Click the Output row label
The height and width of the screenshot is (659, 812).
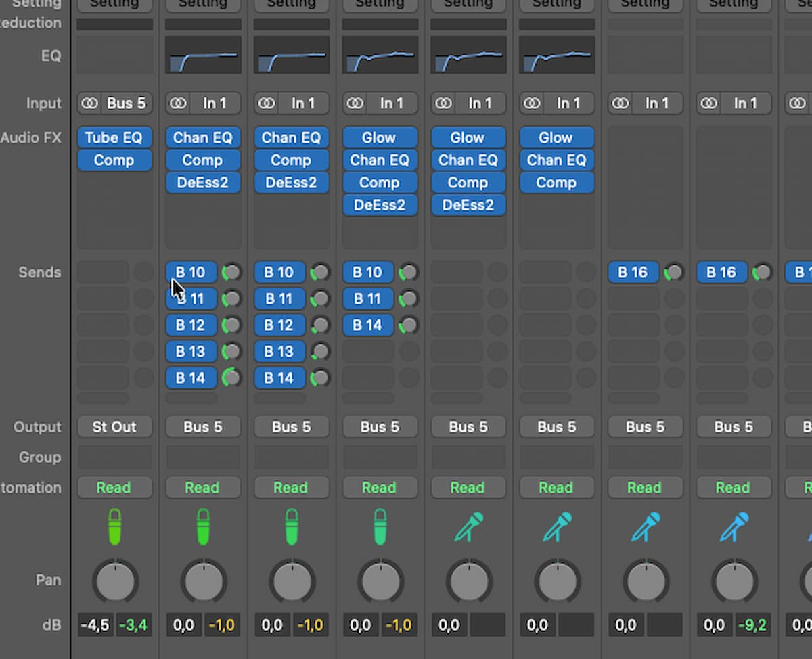[38, 427]
